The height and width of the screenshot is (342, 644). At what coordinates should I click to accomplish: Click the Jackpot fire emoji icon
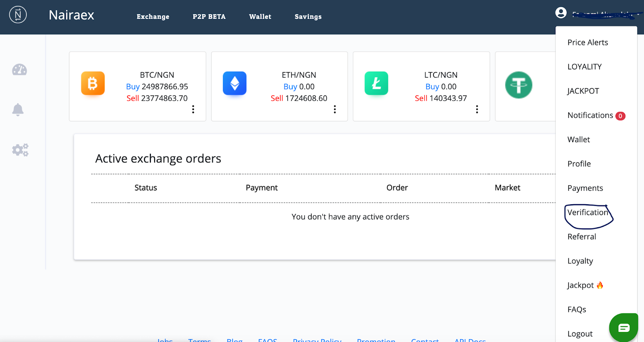point(600,285)
